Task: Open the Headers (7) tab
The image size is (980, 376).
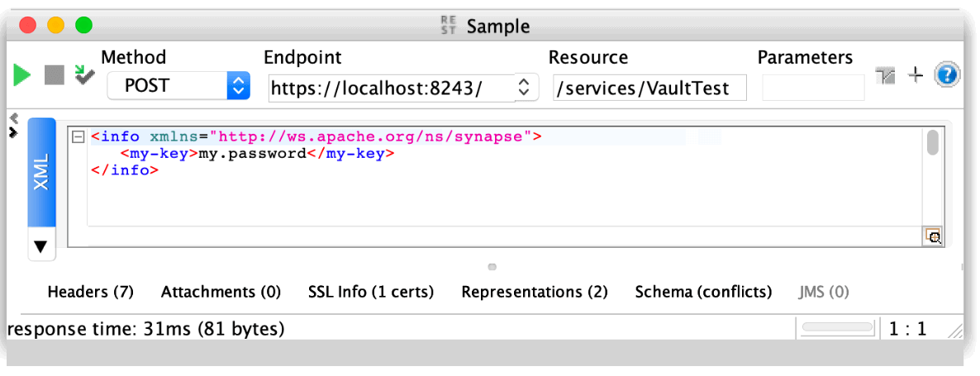Action: click(91, 292)
